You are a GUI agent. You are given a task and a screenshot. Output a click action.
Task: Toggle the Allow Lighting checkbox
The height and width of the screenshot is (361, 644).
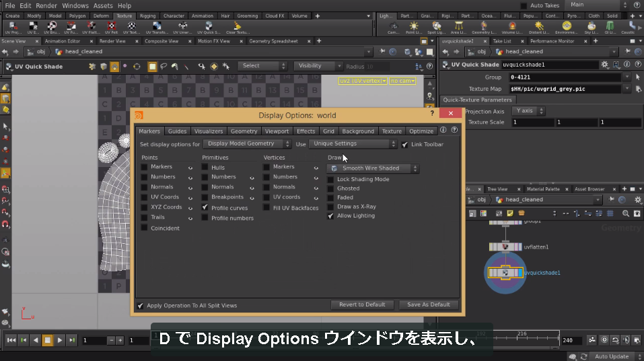point(330,216)
